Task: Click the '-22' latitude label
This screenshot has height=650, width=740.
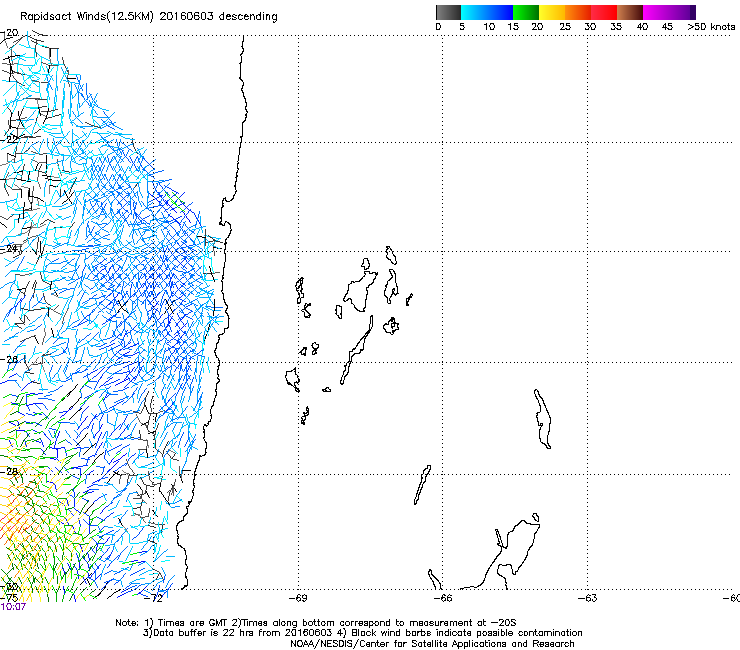Action: [10, 140]
